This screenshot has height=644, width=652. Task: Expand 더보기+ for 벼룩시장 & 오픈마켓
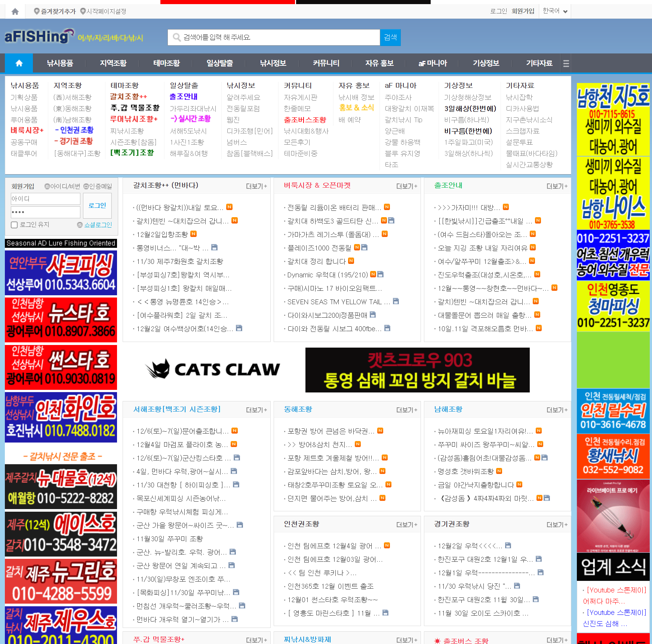coord(407,186)
